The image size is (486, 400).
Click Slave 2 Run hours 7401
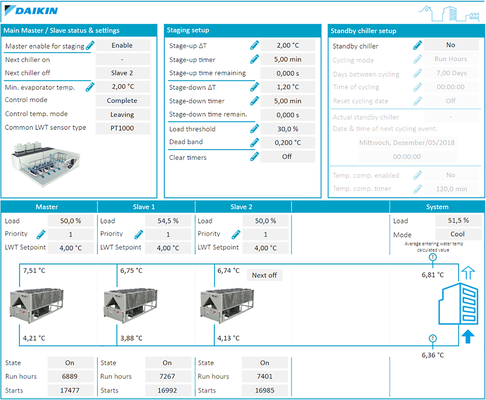(265, 376)
